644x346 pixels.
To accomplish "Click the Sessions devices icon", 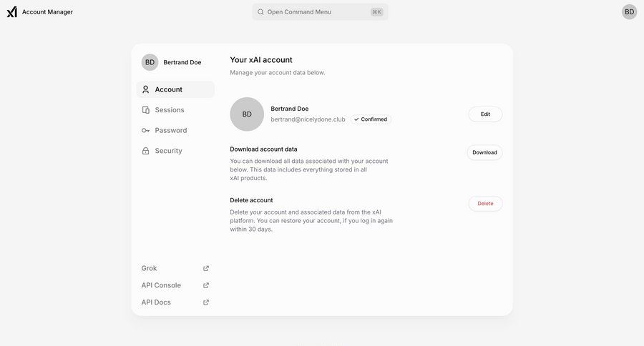I will [145, 109].
